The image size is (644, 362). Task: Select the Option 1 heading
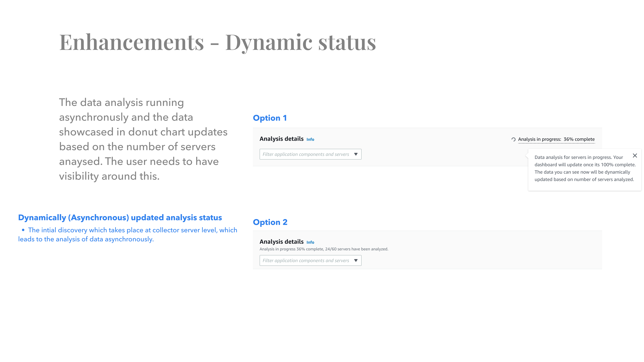(270, 118)
